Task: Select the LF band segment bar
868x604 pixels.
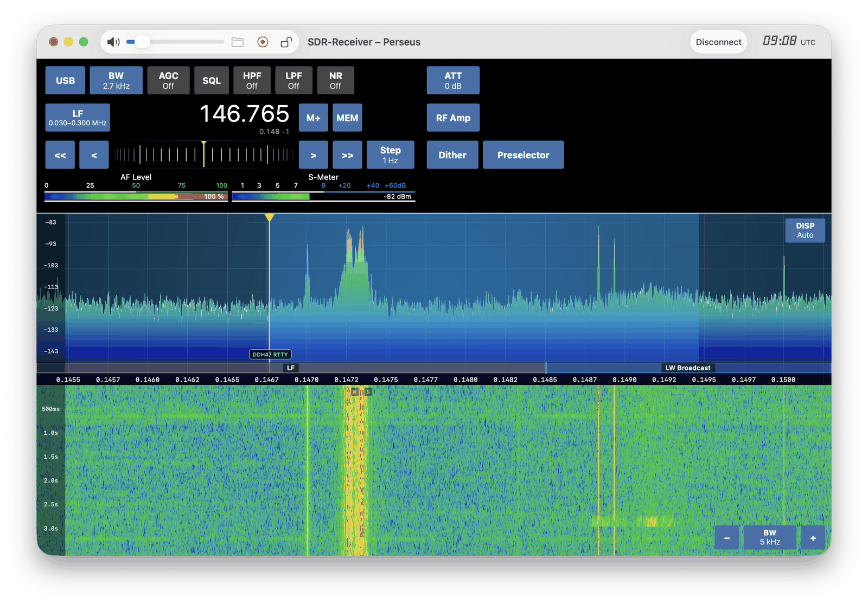Action: coord(291,368)
